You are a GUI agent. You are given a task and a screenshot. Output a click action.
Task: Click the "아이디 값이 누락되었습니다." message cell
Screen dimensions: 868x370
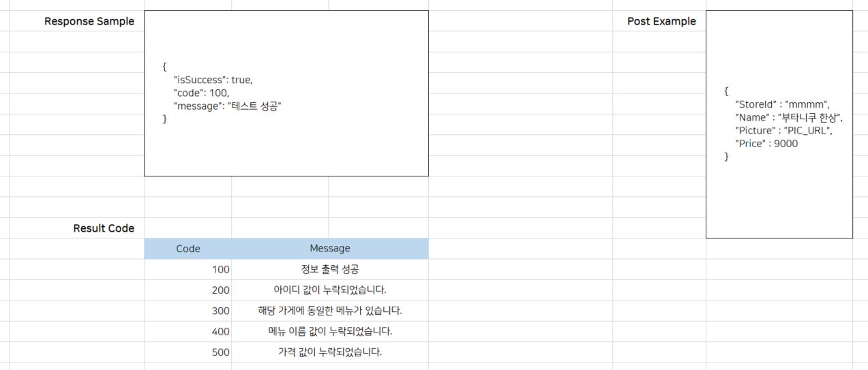point(330,290)
